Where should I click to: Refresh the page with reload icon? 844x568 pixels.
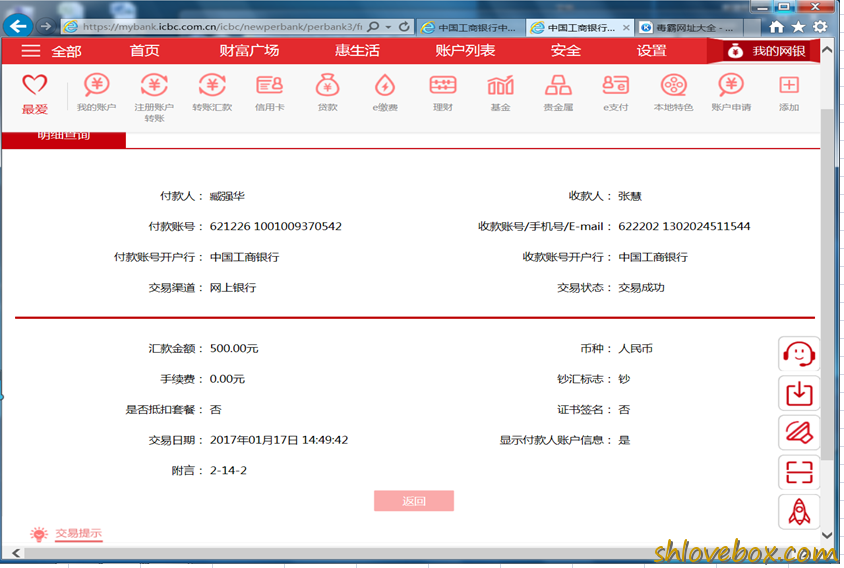click(x=404, y=26)
